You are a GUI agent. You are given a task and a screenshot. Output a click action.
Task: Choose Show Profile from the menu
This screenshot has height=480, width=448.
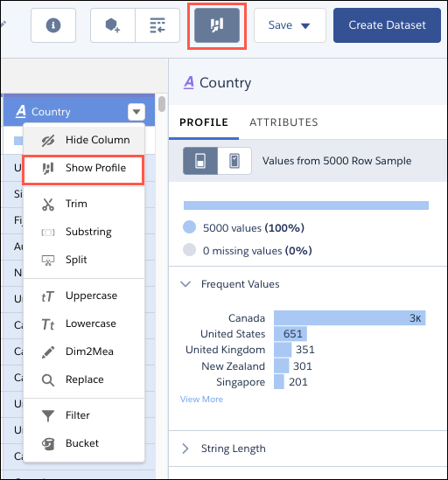click(84, 168)
